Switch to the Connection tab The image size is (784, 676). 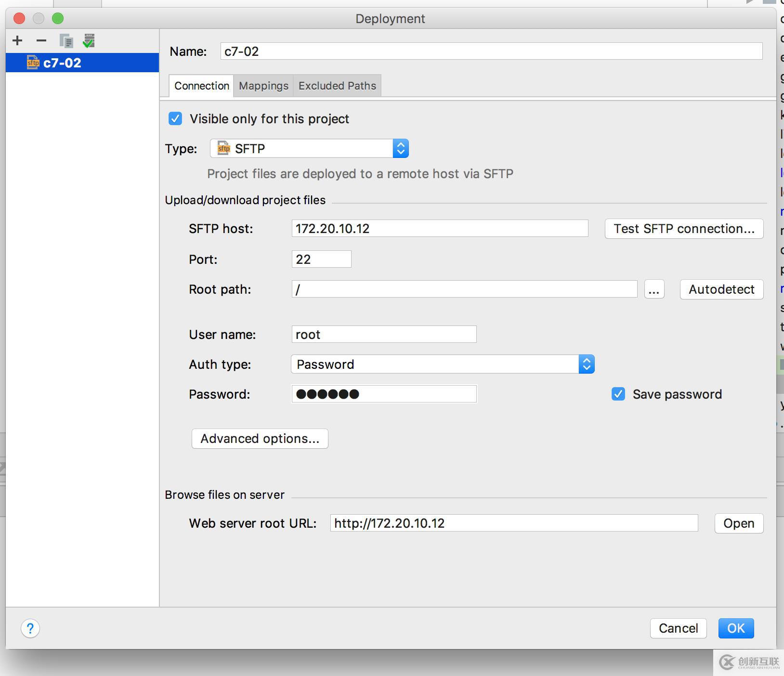[x=201, y=86]
